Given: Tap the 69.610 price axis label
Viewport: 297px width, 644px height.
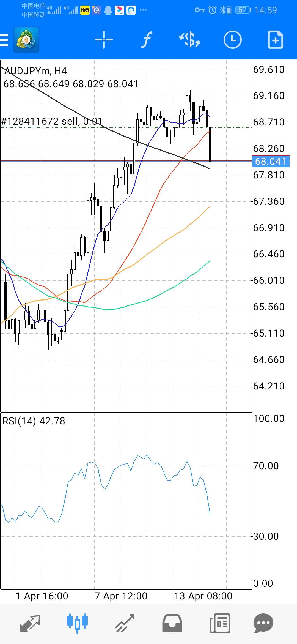Looking at the screenshot, I should point(269,70).
